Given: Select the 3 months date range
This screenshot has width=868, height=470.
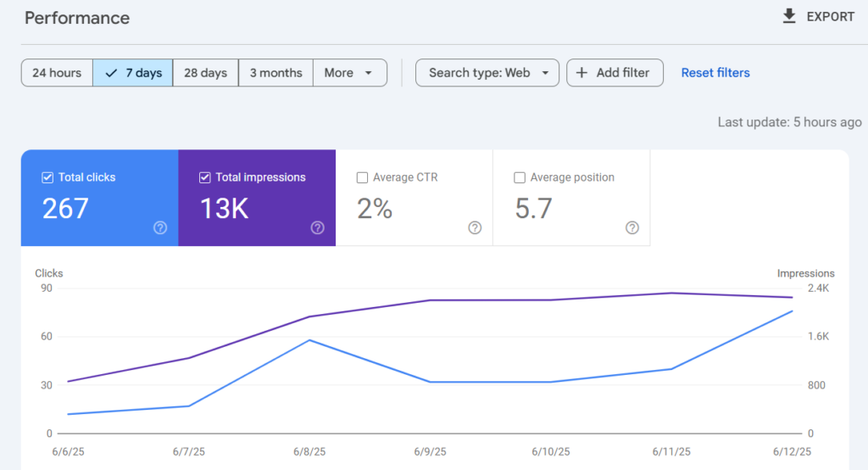Looking at the screenshot, I should pos(275,73).
